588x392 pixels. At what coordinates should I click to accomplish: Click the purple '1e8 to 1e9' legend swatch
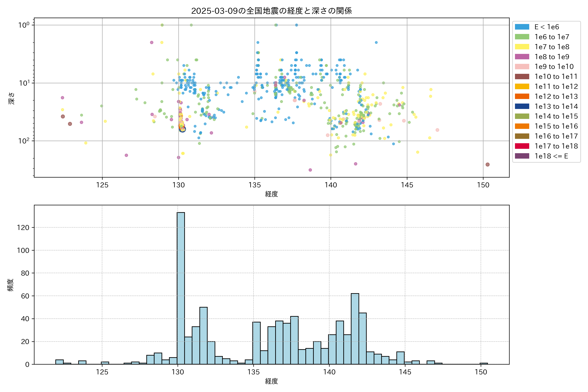522,57
